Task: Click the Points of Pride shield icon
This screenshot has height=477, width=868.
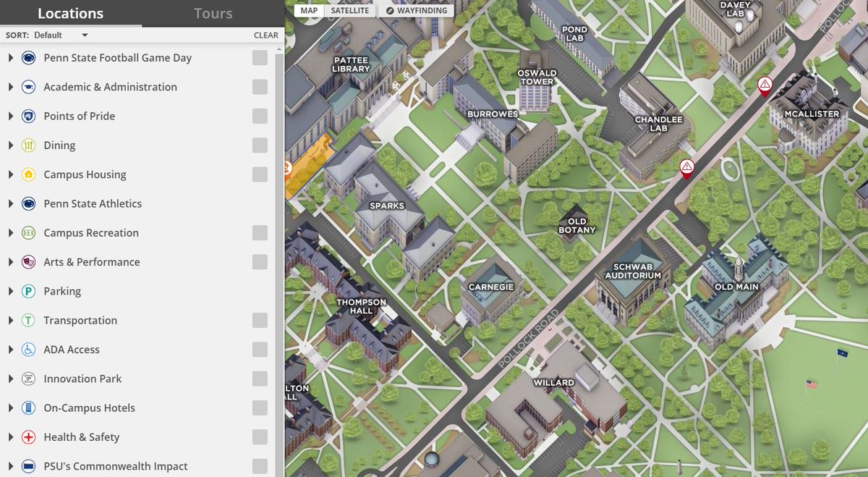Action: tap(29, 116)
